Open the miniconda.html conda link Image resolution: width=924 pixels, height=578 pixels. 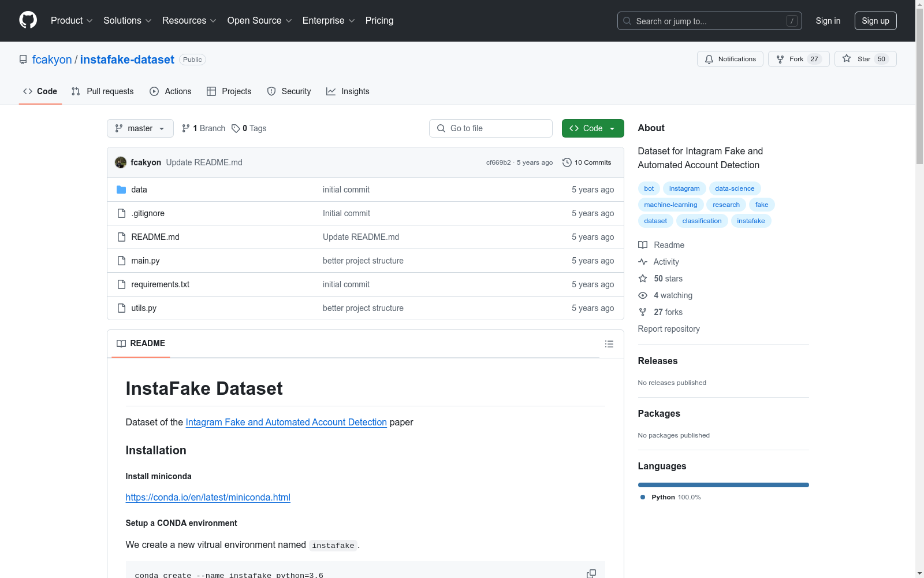coord(208,497)
